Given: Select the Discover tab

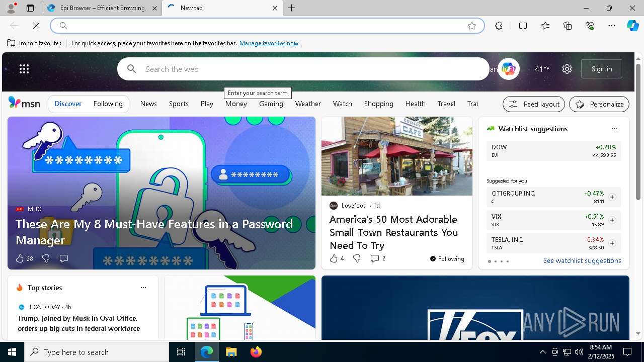Looking at the screenshot, I should 68,104.
